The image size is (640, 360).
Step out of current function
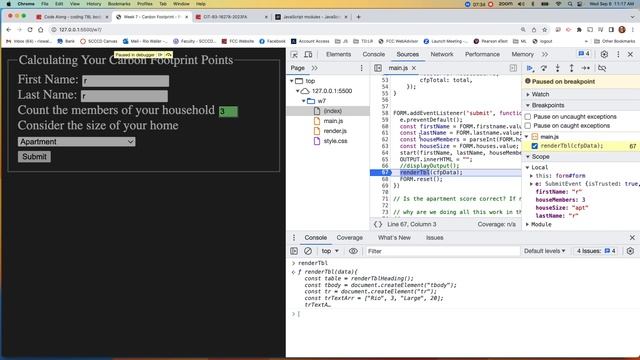[571, 68]
